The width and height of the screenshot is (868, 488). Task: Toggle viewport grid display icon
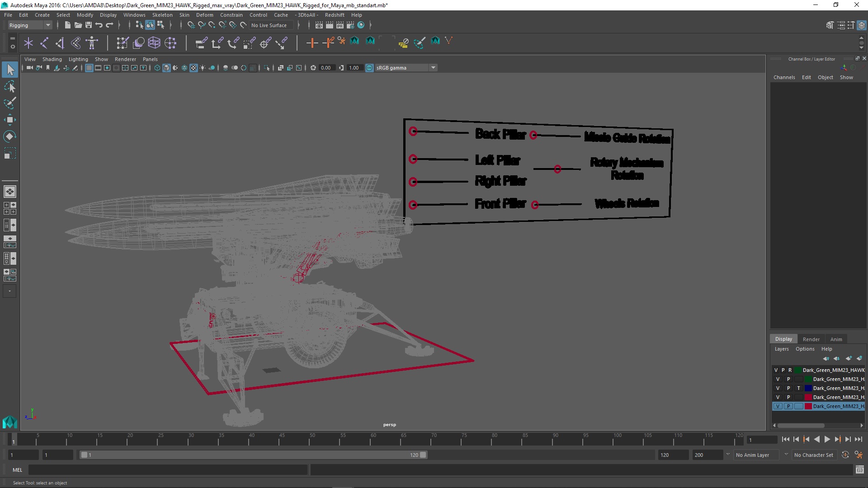coord(89,68)
